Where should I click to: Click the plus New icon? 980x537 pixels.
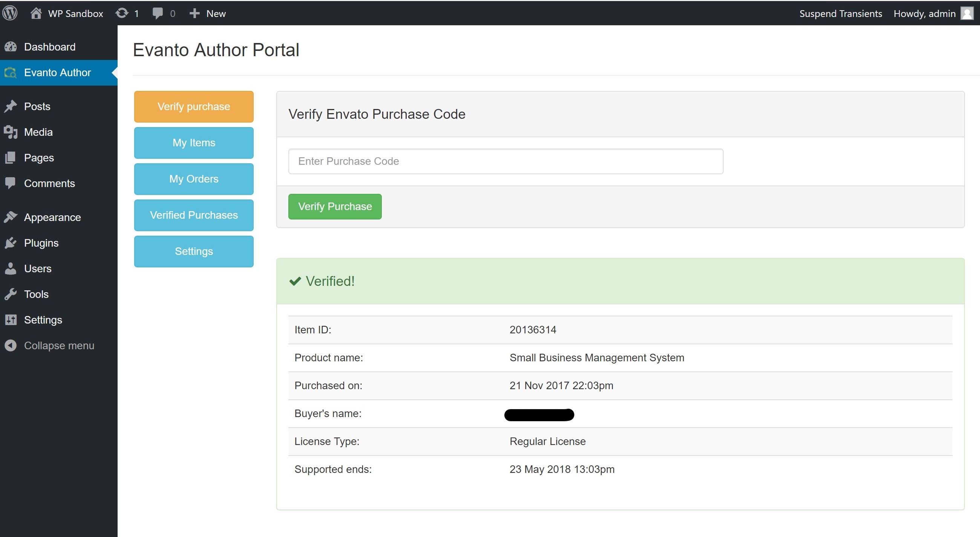coord(194,13)
